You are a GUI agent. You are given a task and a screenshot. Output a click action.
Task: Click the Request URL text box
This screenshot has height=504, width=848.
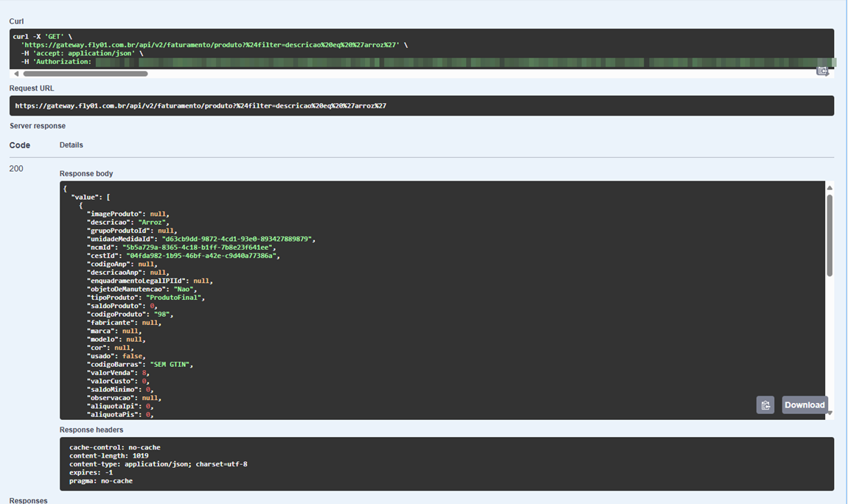[x=422, y=106]
